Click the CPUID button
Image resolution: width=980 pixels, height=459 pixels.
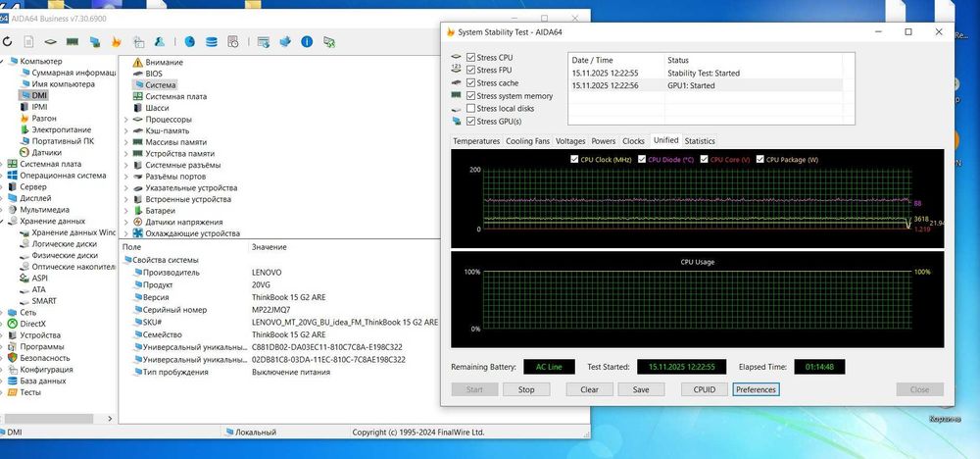[705, 389]
